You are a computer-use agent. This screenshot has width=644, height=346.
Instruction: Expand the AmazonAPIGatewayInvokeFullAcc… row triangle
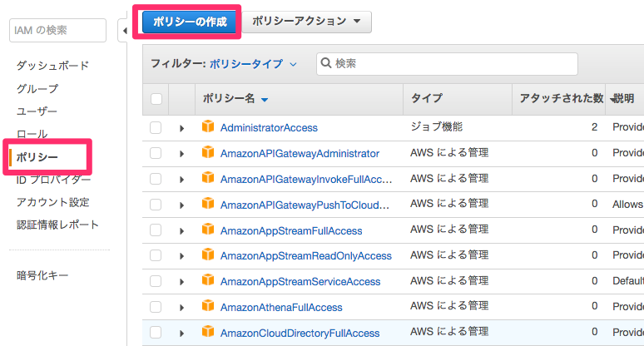(182, 180)
